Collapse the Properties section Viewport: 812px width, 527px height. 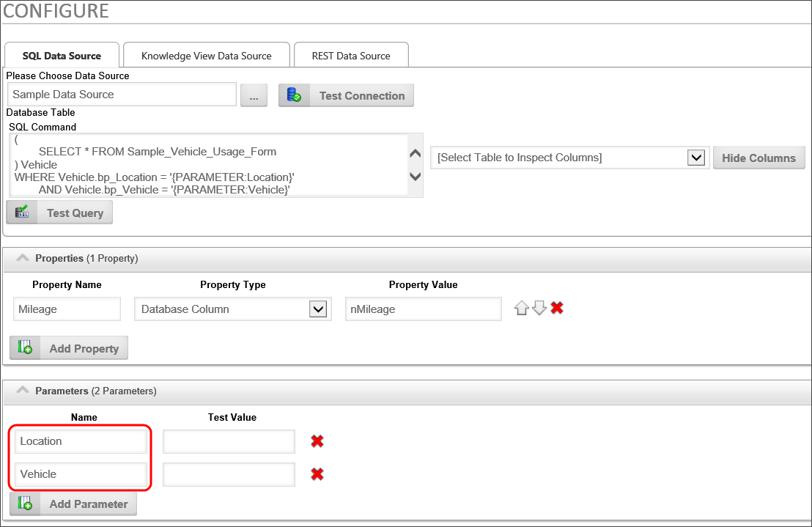coord(23,259)
